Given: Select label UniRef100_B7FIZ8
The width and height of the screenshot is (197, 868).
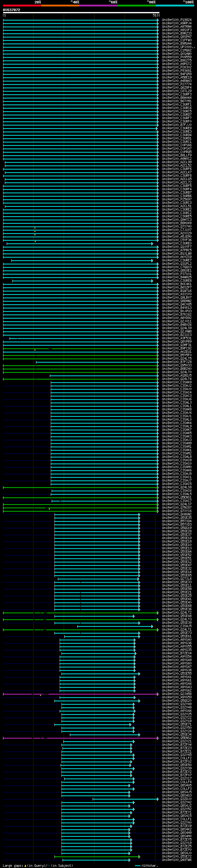Looking at the screenshot, I should [x=176, y=362].
